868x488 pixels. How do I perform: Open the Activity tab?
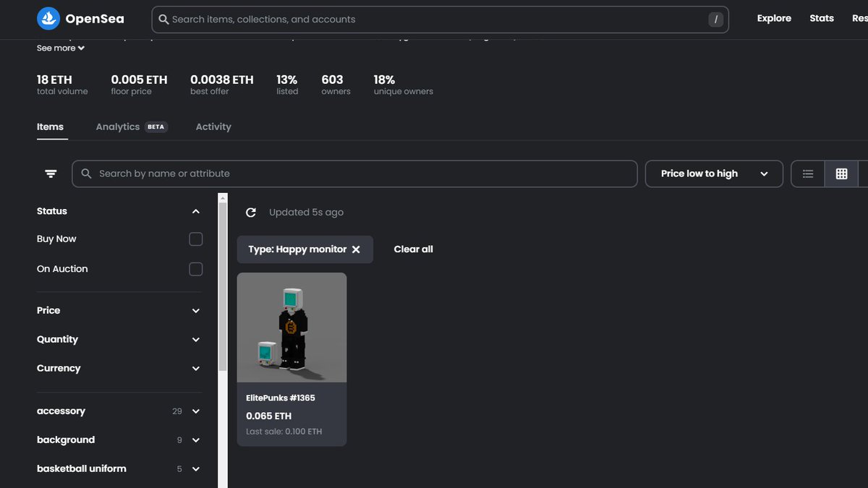pyautogui.click(x=213, y=127)
